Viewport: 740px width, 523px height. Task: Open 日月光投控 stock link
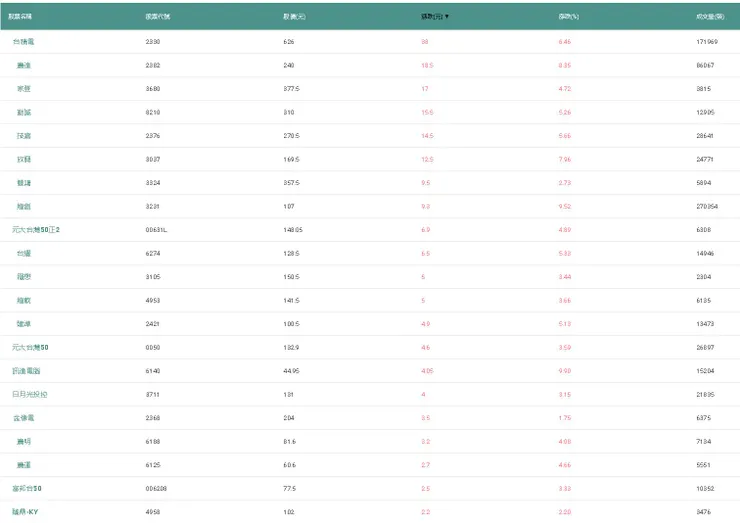pos(29,394)
